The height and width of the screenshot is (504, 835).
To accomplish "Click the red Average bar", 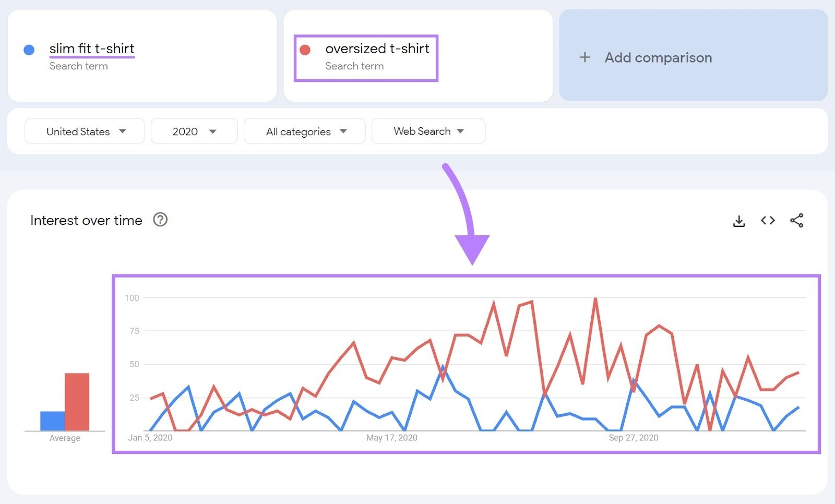I will pyautogui.click(x=77, y=402).
